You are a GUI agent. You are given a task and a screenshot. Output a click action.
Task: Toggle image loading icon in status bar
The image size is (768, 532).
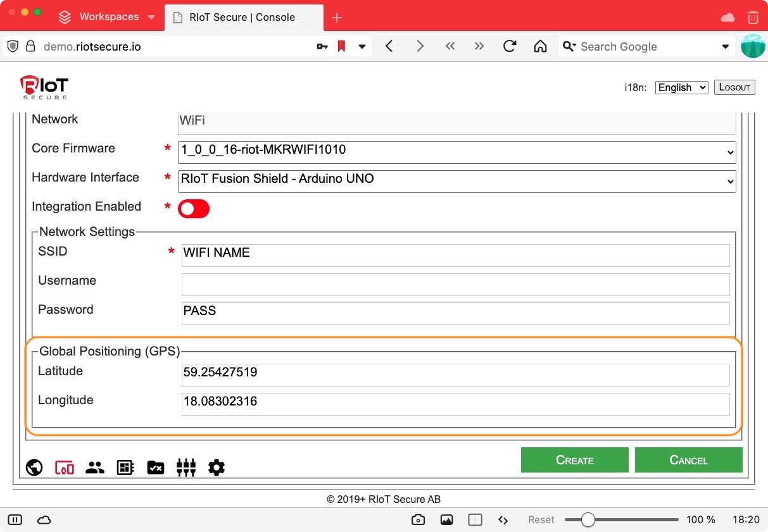[447, 519]
